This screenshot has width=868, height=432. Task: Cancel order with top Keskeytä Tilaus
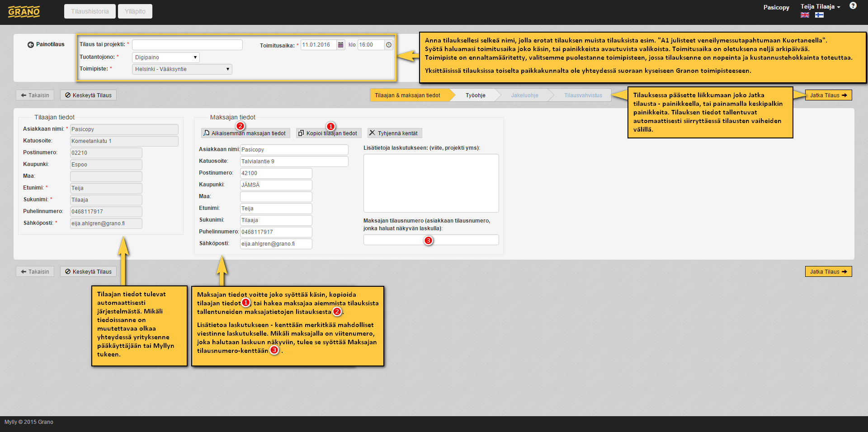(x=89, y=95)
